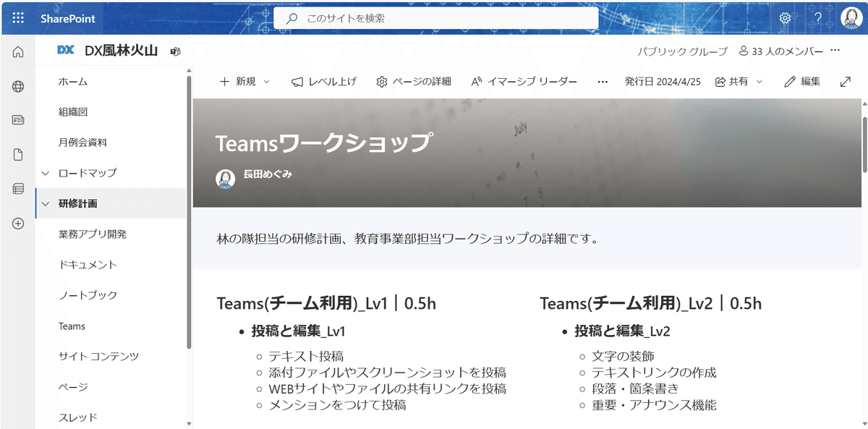Click レベル上げ megaphone button
This screenshot has width=868, height=429.
pos(324,82)
